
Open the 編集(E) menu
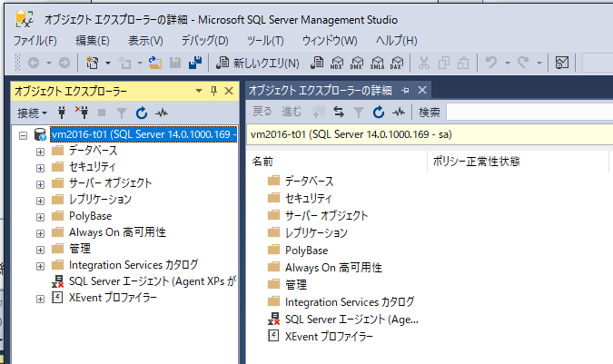[93, 41]
